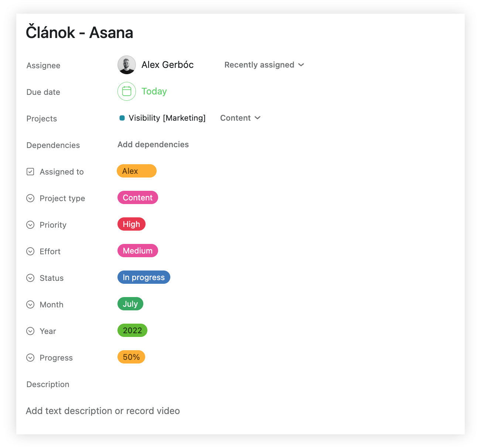
Task: Expand the Content section dropdown
Action: pyautogui.click(x=240, y=118)
